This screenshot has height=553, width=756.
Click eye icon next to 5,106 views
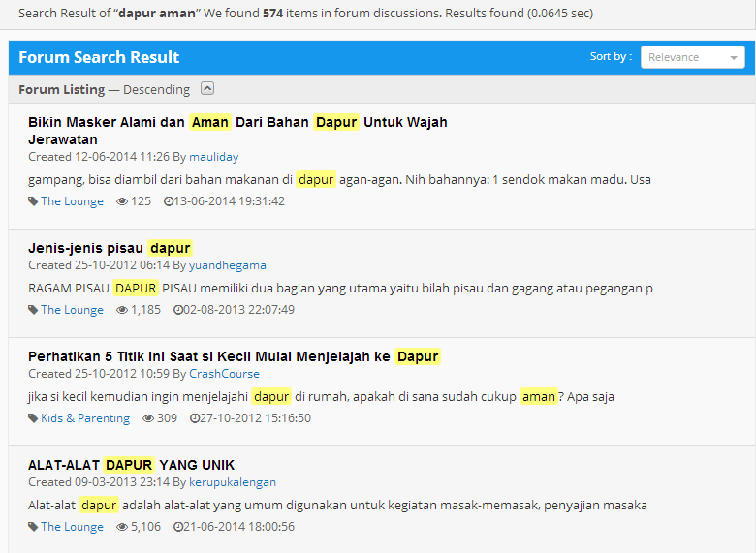pyautogui.click(x=122, y=527)
